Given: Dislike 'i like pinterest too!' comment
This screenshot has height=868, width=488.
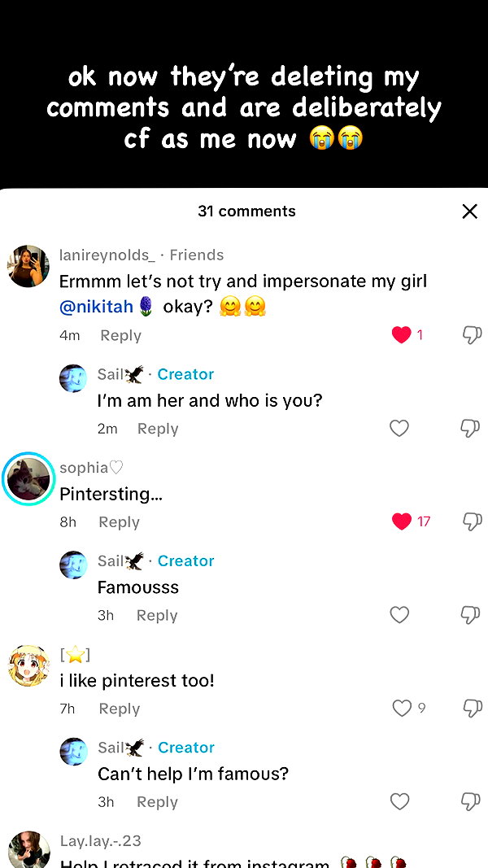Looking at the screenshot, I should tap(472, 708).
